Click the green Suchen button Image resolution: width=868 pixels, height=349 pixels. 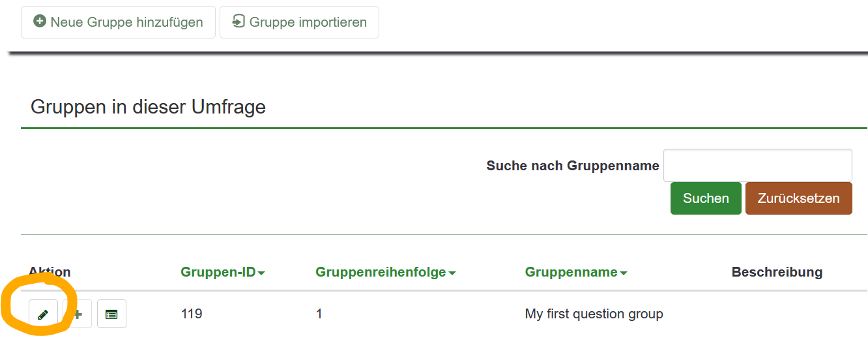click(706, 198)
